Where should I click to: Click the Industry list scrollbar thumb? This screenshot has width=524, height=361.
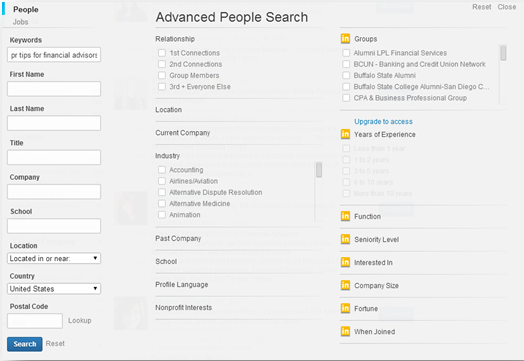(x=319, y=170)
